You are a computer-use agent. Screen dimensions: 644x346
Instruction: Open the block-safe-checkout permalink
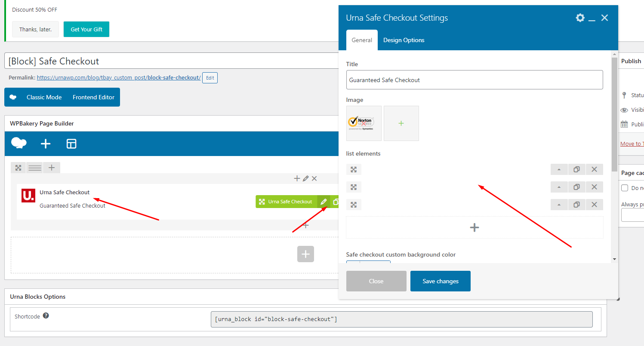119,78
